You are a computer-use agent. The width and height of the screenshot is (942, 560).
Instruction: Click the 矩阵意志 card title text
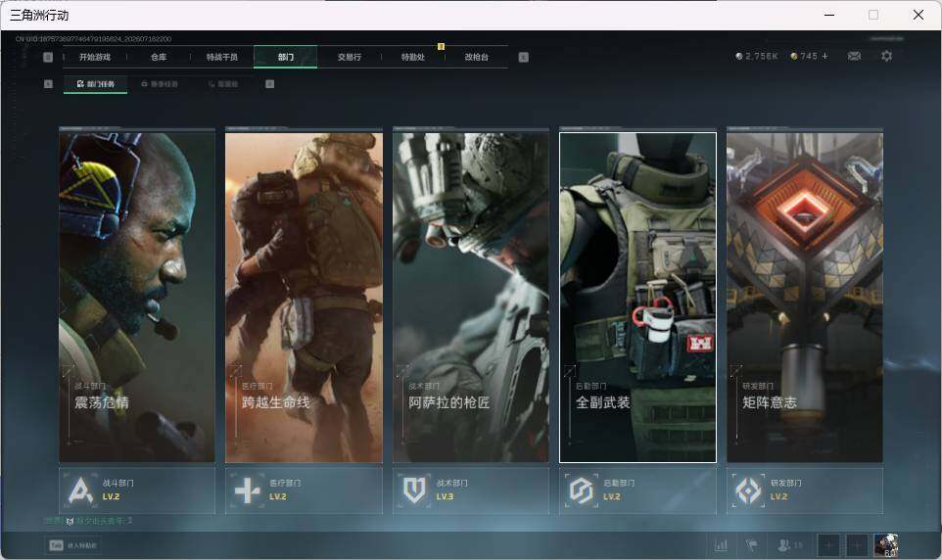coord(770,402)
